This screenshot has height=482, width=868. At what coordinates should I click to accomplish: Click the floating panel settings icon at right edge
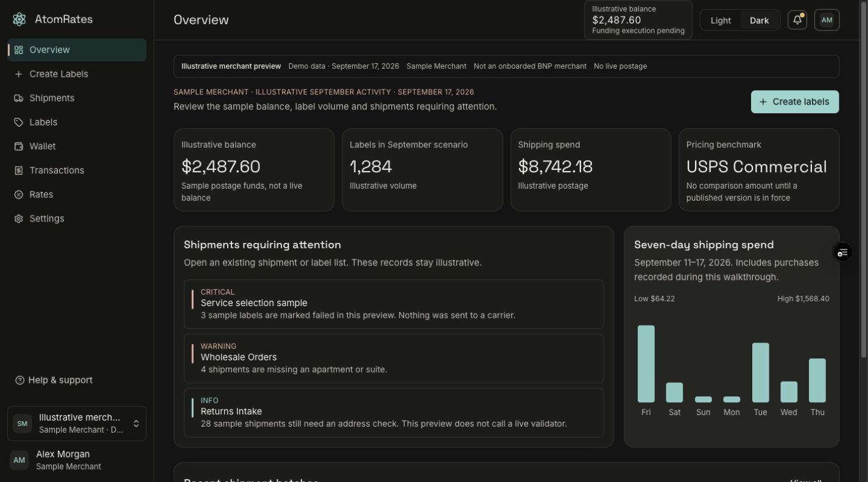(842, 253)
